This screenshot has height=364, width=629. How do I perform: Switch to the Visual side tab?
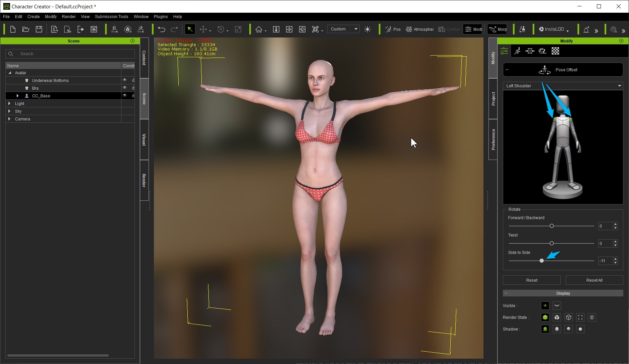click(144, 140)
